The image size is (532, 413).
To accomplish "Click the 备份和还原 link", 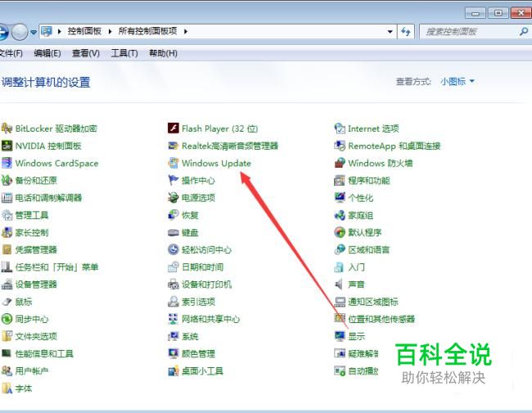I will 36,181.
